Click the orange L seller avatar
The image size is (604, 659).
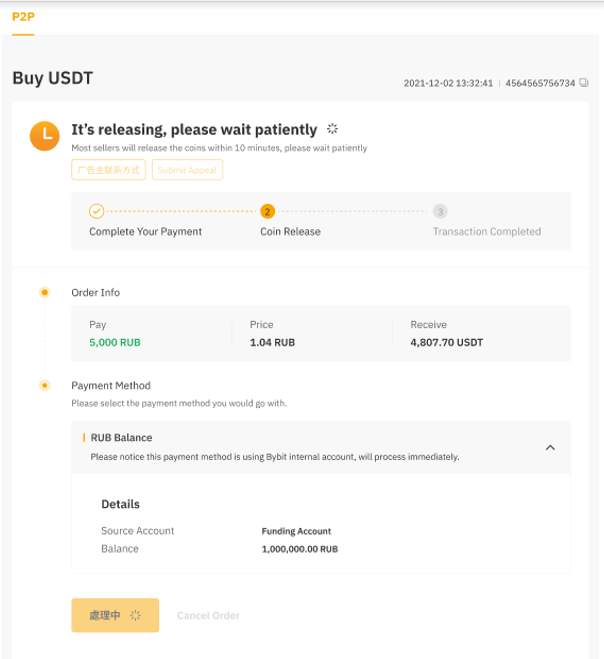pos(45,136)
